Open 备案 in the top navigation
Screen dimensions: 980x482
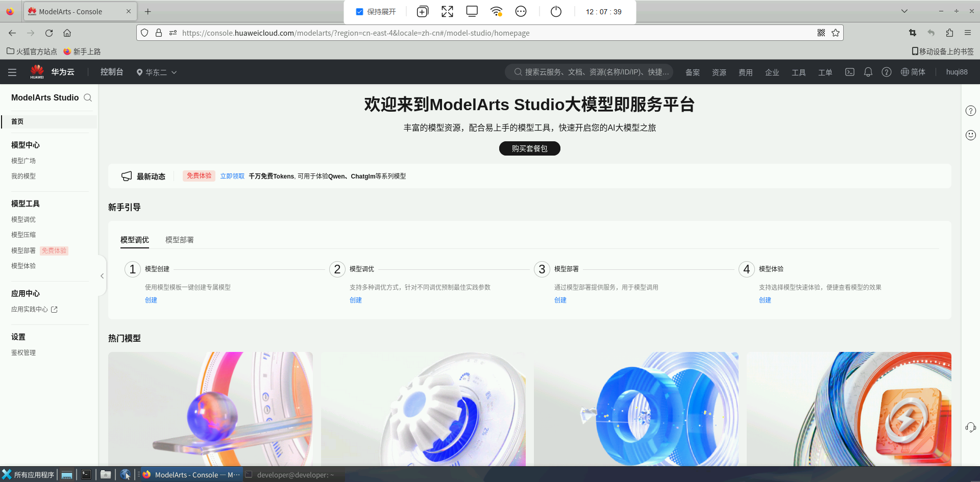[693, 72]
